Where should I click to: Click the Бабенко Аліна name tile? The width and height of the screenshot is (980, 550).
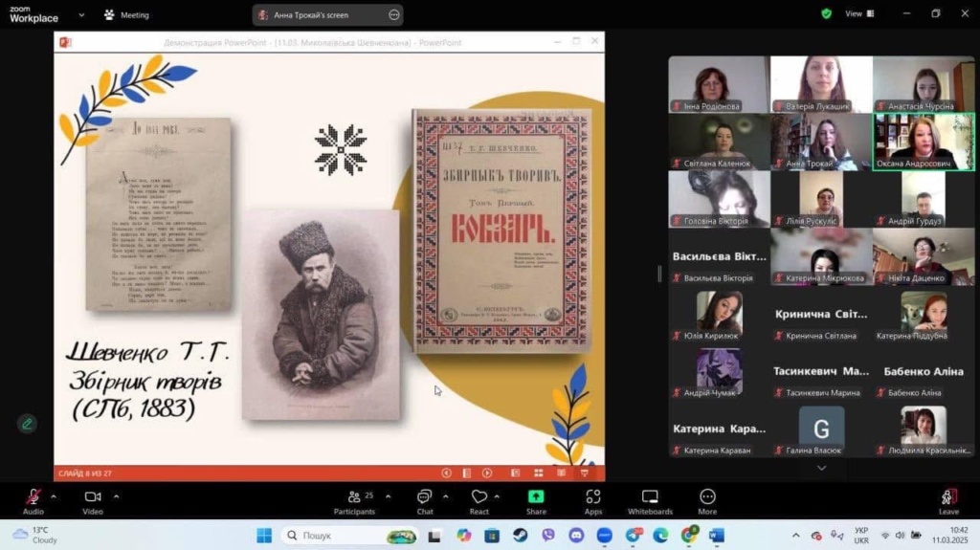(x=924, y=377)
